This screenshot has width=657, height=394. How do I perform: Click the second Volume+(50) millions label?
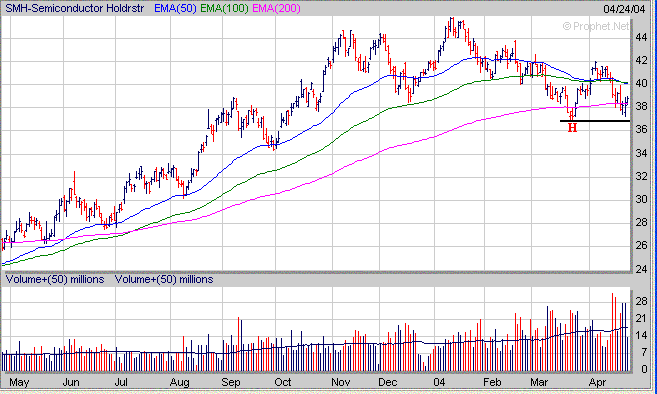(x=164, y=279)
